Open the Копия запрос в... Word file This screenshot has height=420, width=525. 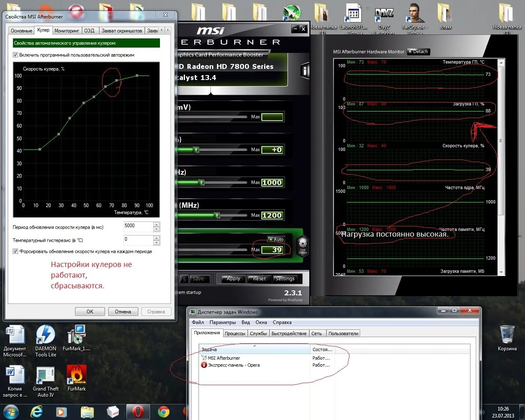15,381
